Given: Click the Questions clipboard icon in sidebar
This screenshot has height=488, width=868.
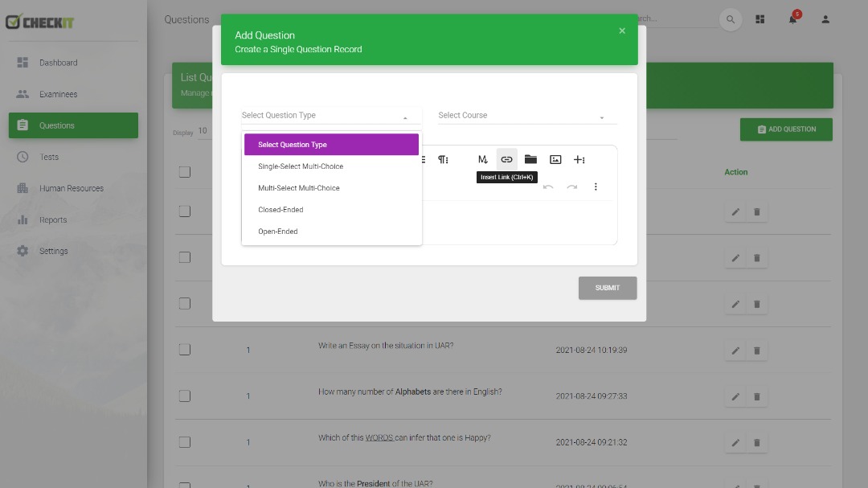Looking at the screenshot, I should pyautogui.click(x=23, y=125).
